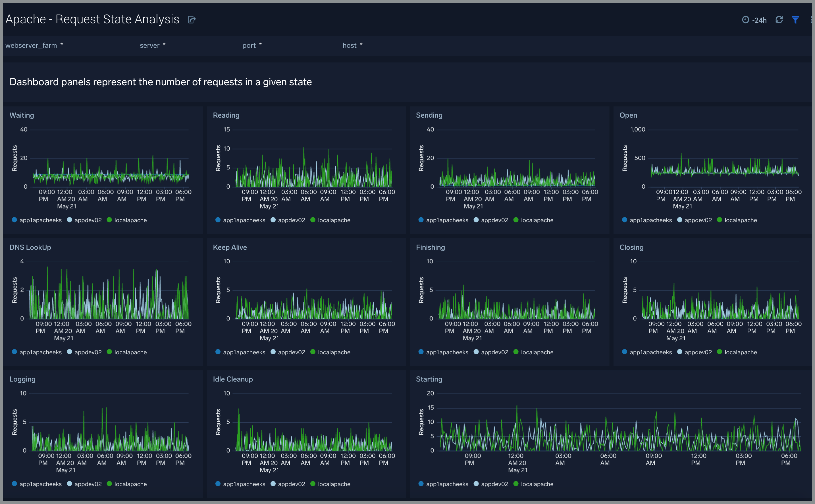Screen dimensions: 815x504
Task: Click localapache green dot in Logging legend
Action: point(109,484)
